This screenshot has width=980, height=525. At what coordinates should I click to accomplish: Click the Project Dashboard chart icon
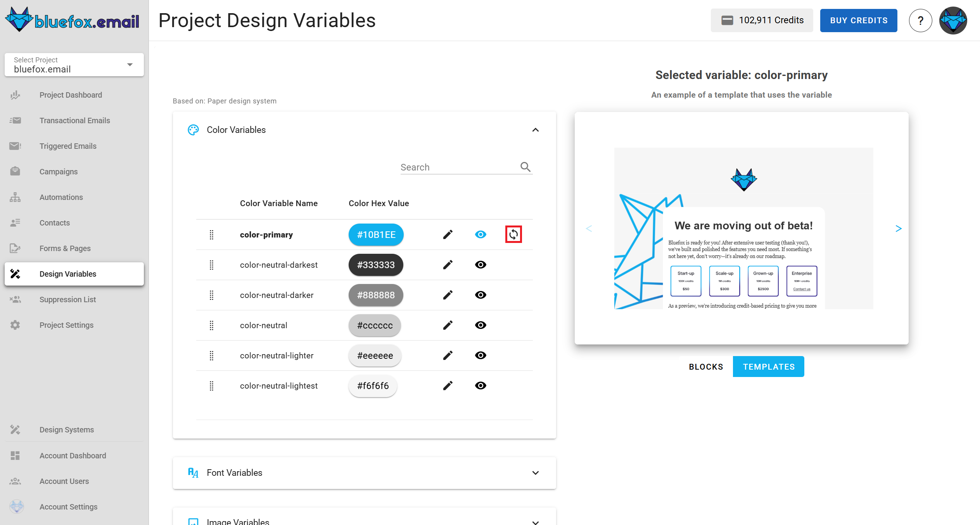15,95
